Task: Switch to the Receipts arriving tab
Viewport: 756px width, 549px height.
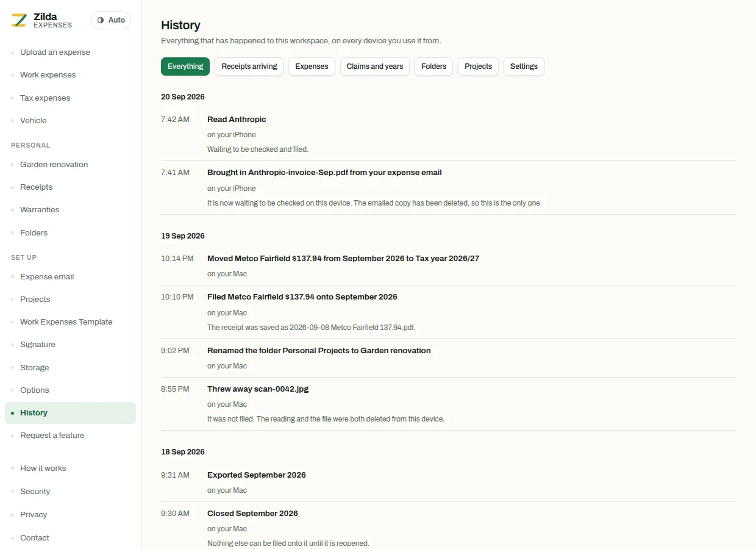Action: pos(249,66)
